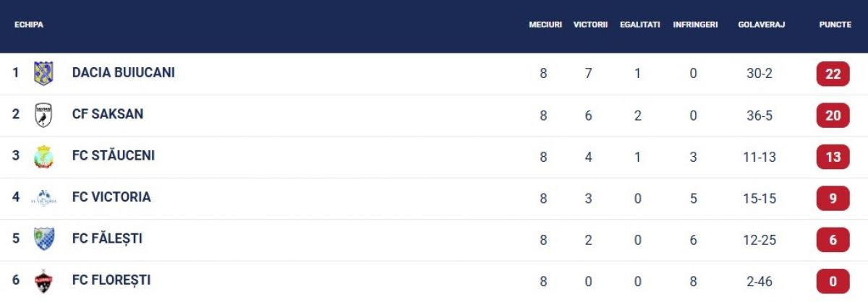Click the FC Fălești shield crest

43,239
